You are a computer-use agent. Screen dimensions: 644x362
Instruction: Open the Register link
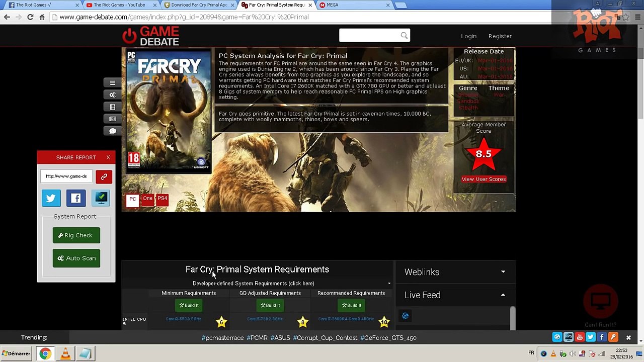coord(500,36)
